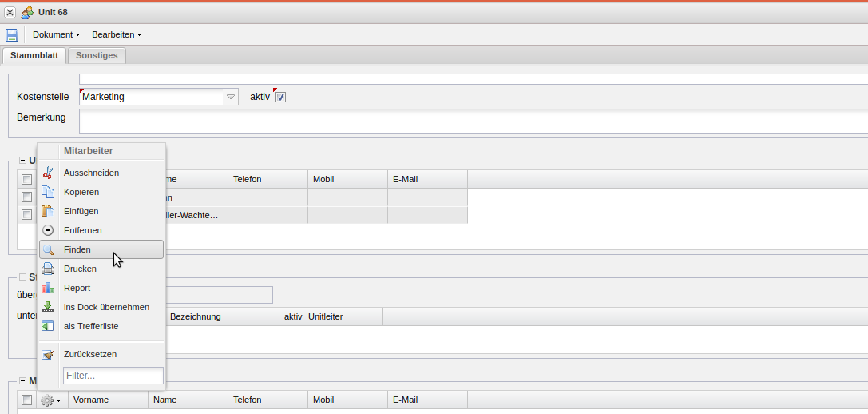Click the people icon beside Unit 68

click(x=27, y=12)
